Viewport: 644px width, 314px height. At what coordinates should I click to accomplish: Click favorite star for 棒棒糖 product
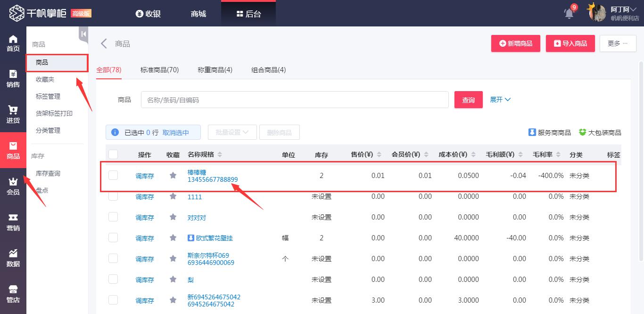tap(173, 176)
